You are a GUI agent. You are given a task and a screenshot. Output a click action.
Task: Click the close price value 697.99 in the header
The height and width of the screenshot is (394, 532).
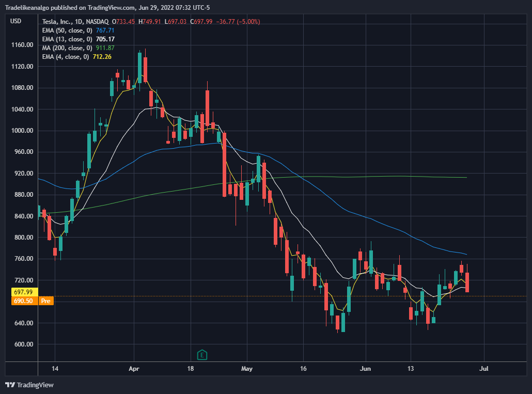pos(203,22)
